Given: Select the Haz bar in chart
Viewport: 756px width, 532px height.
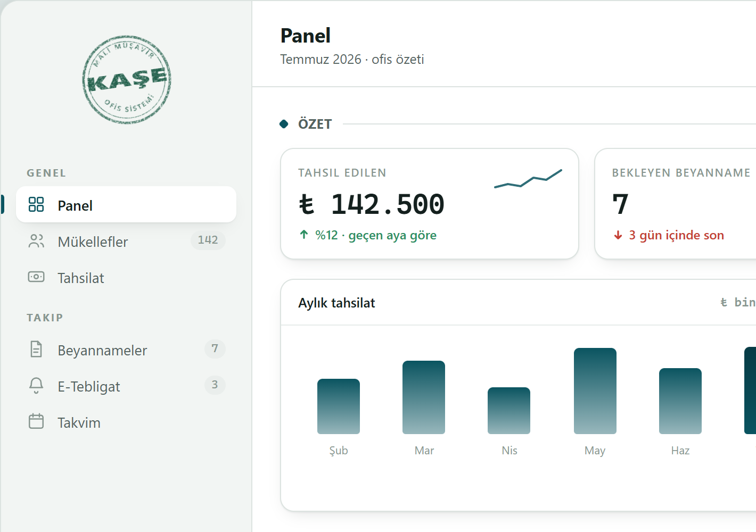Looking at the screenshot, I should [x=680, y=401].
